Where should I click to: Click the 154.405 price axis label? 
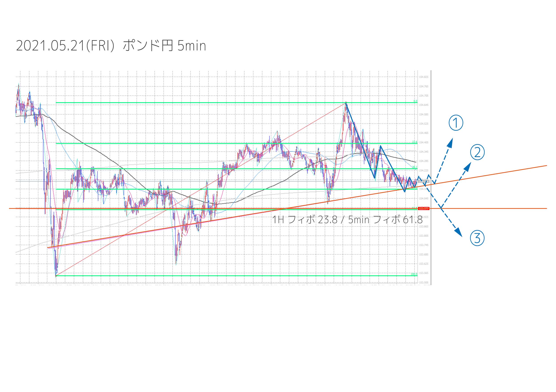pos(424,143)
